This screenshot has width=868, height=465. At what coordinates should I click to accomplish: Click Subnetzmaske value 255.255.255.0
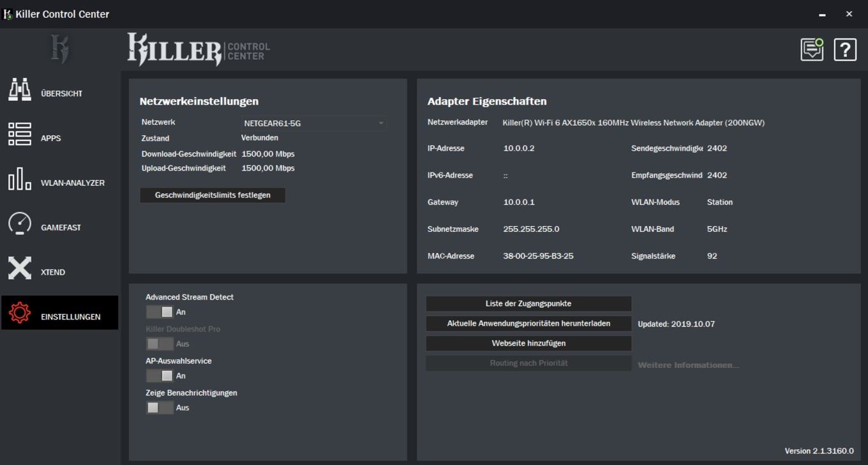[x=531, y=229]
